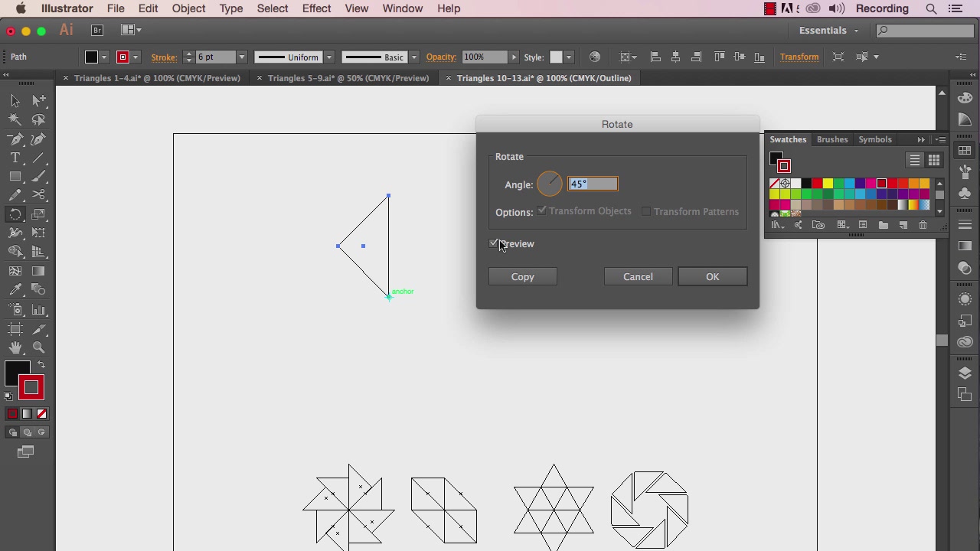Open the Layers panel icon
Image resolution: width=980 pixels, height=551 pixels.
pos(965,373)
